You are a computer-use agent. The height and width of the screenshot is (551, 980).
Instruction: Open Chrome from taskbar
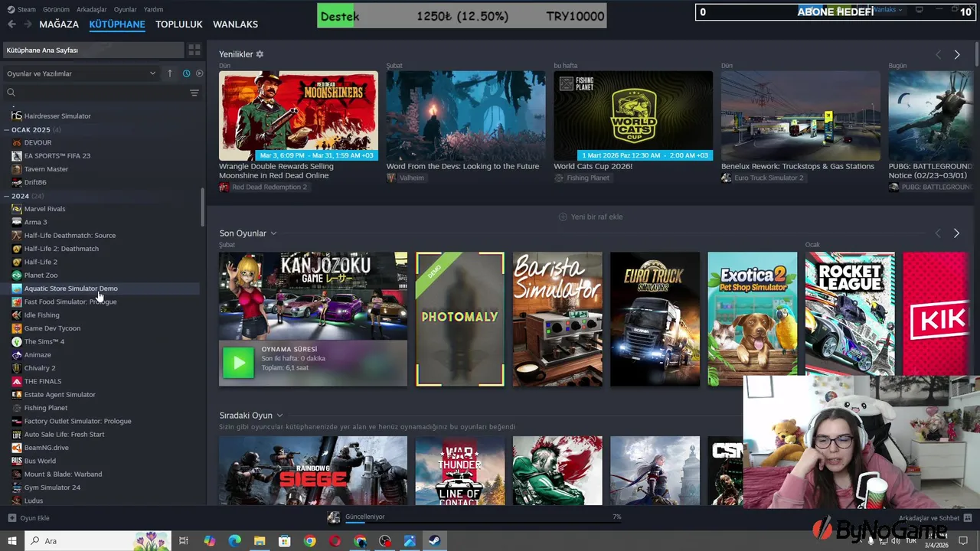(x=309, y=541)
